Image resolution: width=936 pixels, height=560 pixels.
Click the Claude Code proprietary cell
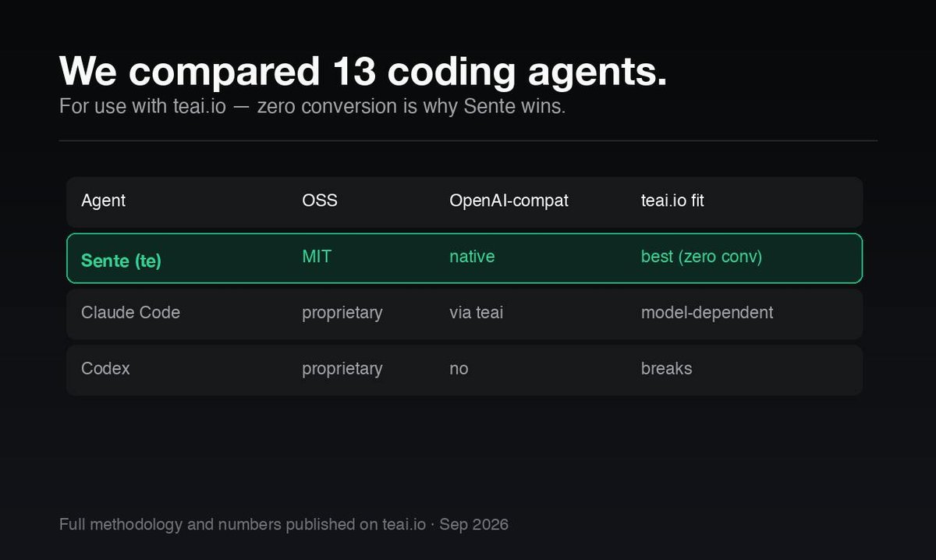click(342, 314)
